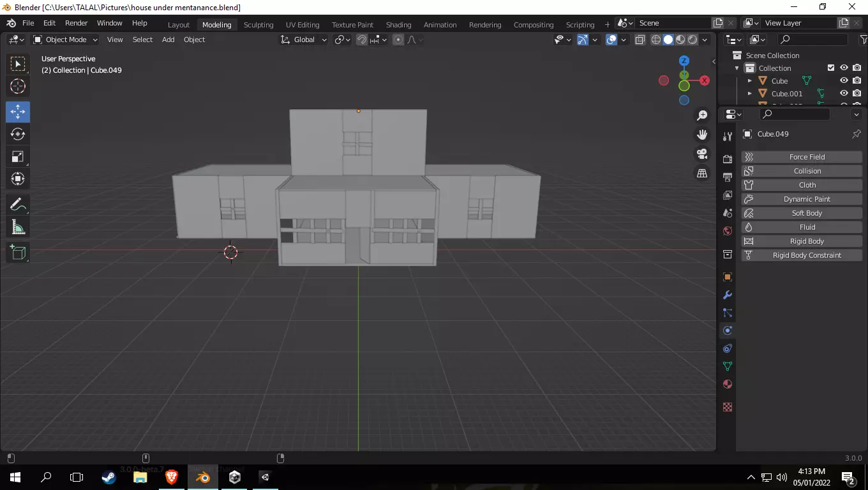Screen dimensions: 868x490
Task: Open the Modifiers wrench tab
Action: [727, 295]
